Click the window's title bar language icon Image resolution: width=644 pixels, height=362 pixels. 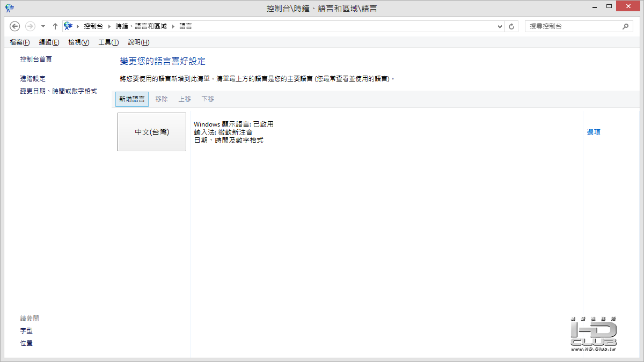(x=10, y=8)
